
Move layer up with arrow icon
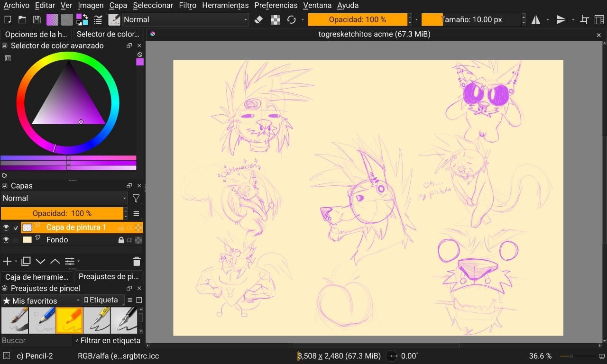click(x=55, y=261)
